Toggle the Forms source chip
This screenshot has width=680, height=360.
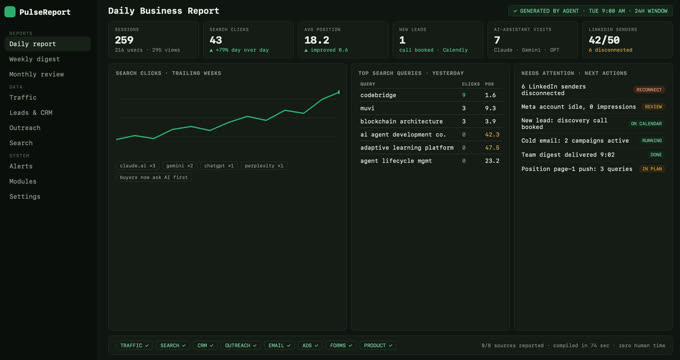(341, 346)
